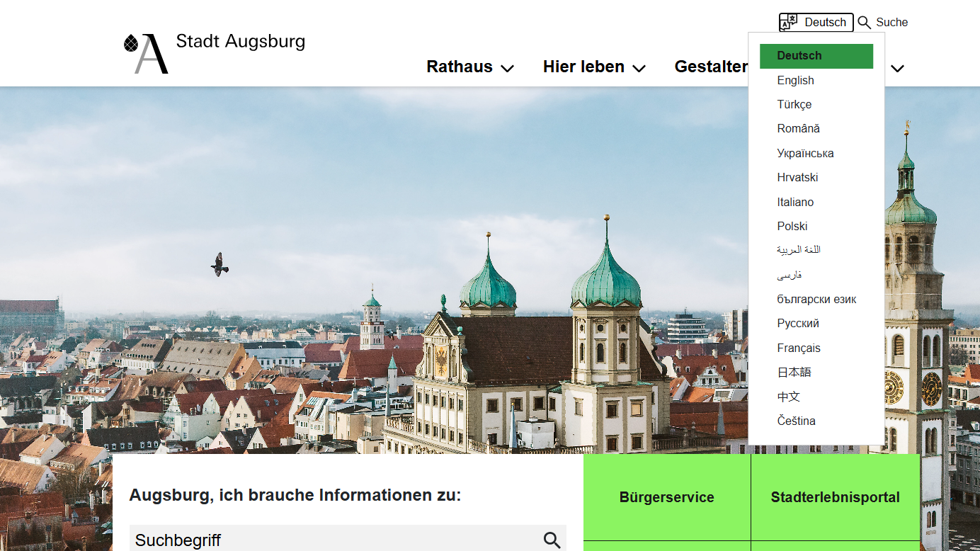Expand the Hier leben dropdown

[593, 67]
